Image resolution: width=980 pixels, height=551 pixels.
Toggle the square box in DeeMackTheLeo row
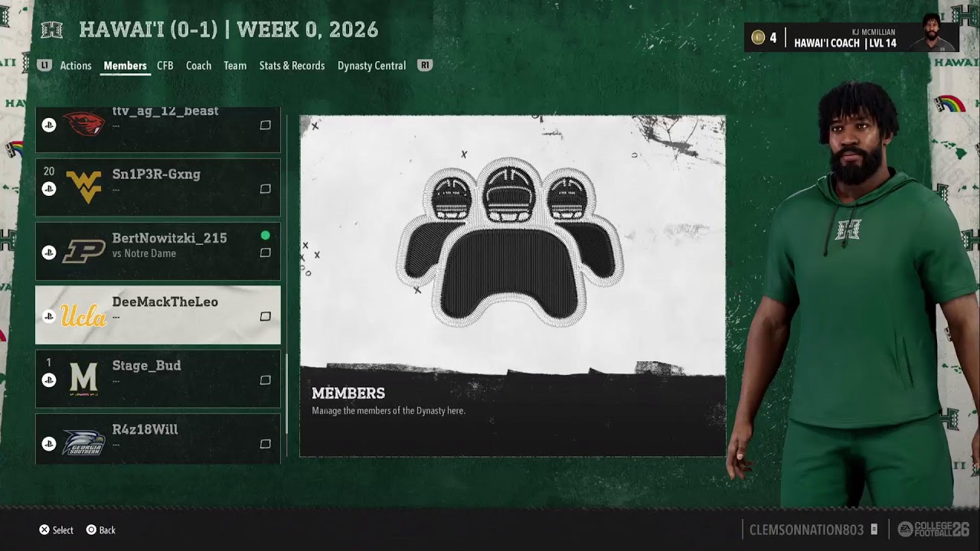pyautogui.click(x=266, y=316)
